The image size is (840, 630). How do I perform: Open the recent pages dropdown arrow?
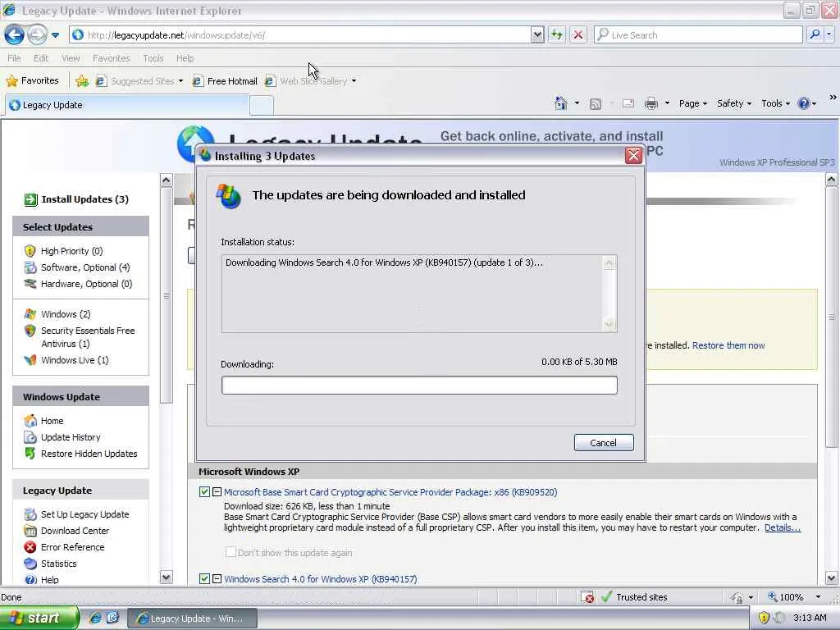click(x=55, y=35)
